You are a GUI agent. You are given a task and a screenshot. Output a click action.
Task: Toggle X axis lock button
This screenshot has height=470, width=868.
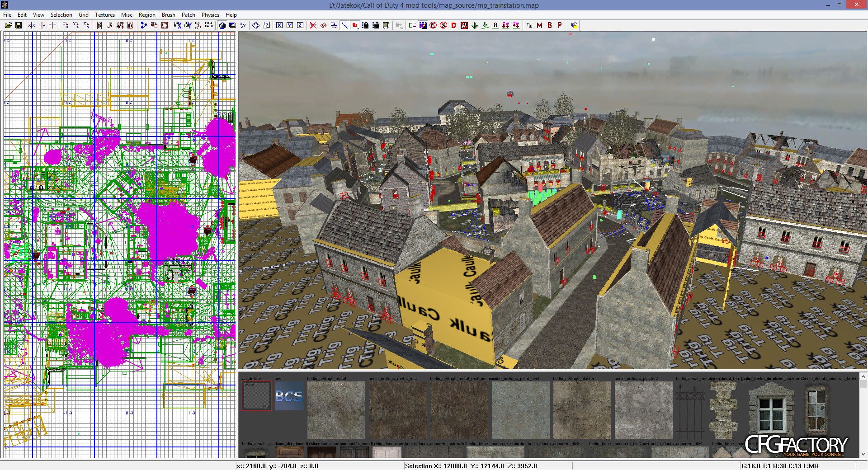pos(279,25)
